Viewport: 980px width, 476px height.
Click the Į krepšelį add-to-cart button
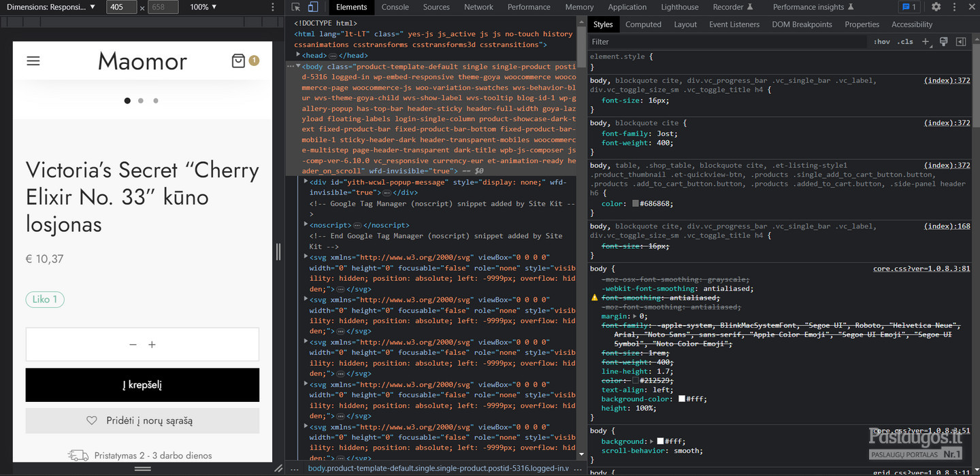[x=142, y=385]
